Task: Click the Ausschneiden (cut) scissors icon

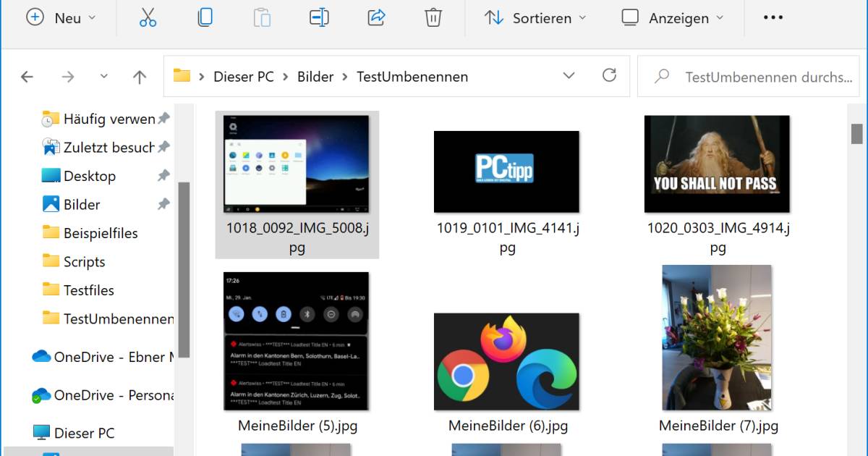Action: tap(147, 18)
